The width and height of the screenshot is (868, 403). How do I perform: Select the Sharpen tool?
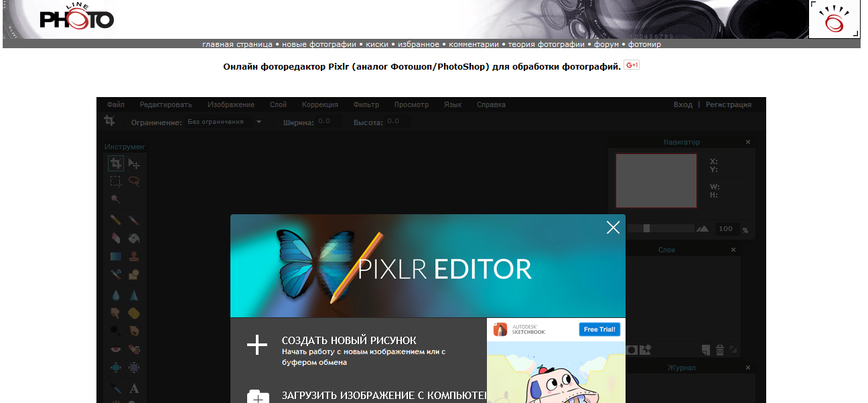(134, 295)
